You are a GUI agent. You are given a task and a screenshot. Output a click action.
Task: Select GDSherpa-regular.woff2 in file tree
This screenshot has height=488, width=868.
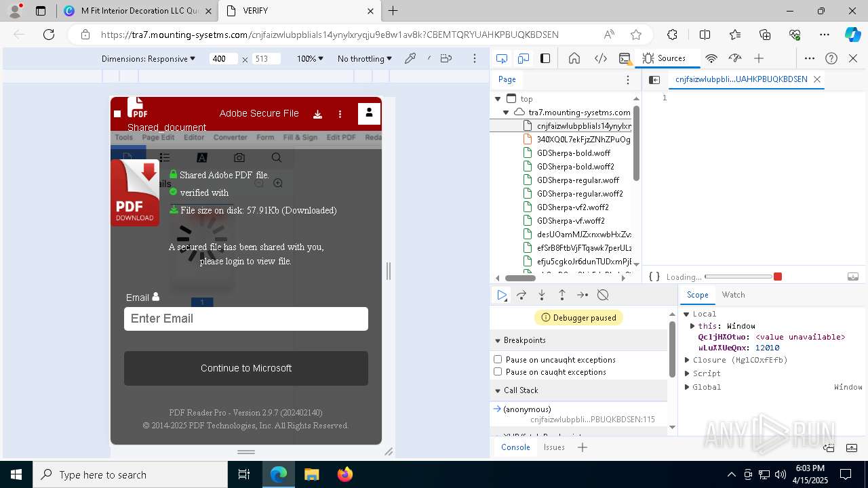580,194
